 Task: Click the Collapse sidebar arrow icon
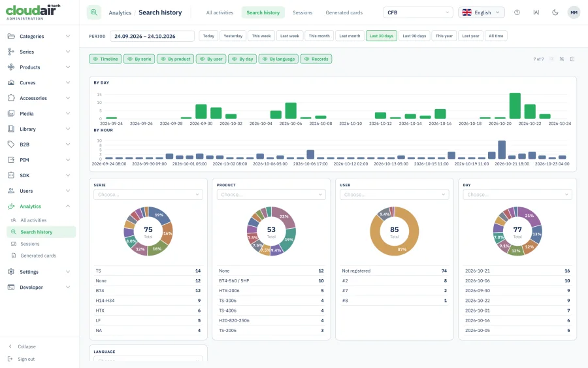10,346
